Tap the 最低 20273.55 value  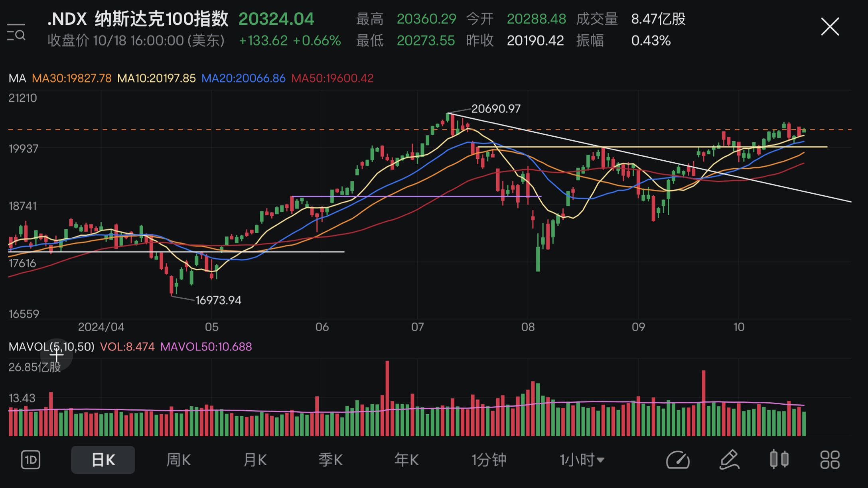coord(426,41)
